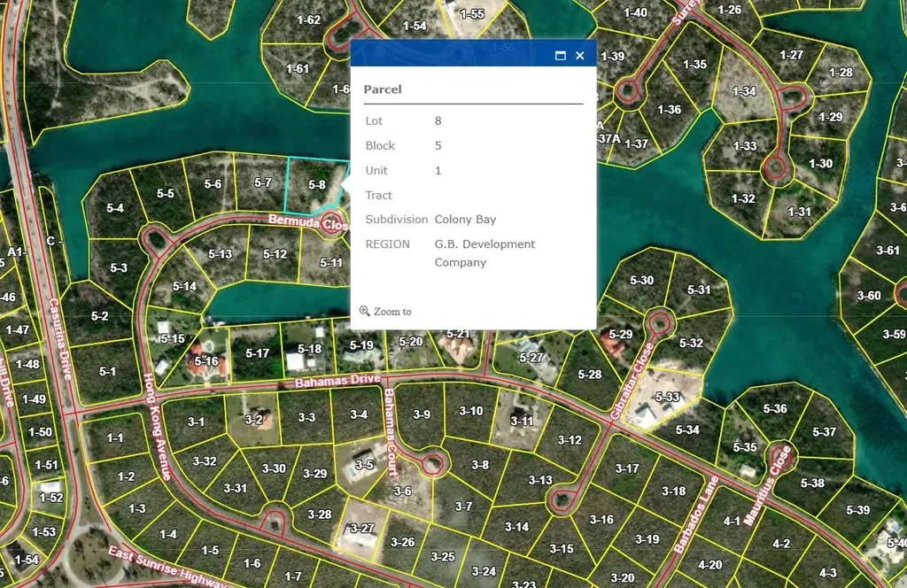The height and width of the screenshot is (588, 907).
Task: Close the Parcel info popup
Action: coord(580,56)
